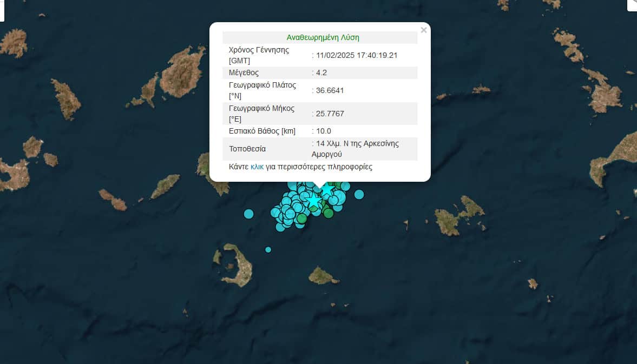Select the southernmost cyan circle of the cluster
Screen dimensions: 637x364
pos(280,227)
